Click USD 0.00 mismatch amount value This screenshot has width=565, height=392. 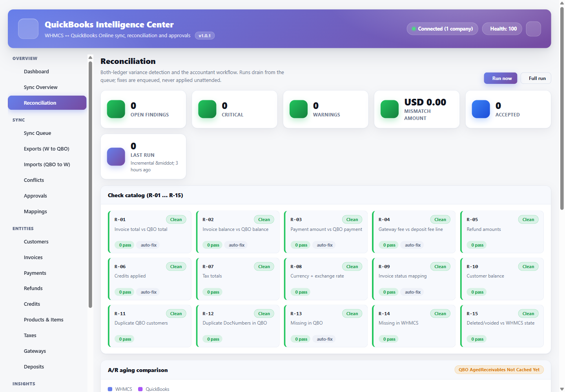(425, 102)
